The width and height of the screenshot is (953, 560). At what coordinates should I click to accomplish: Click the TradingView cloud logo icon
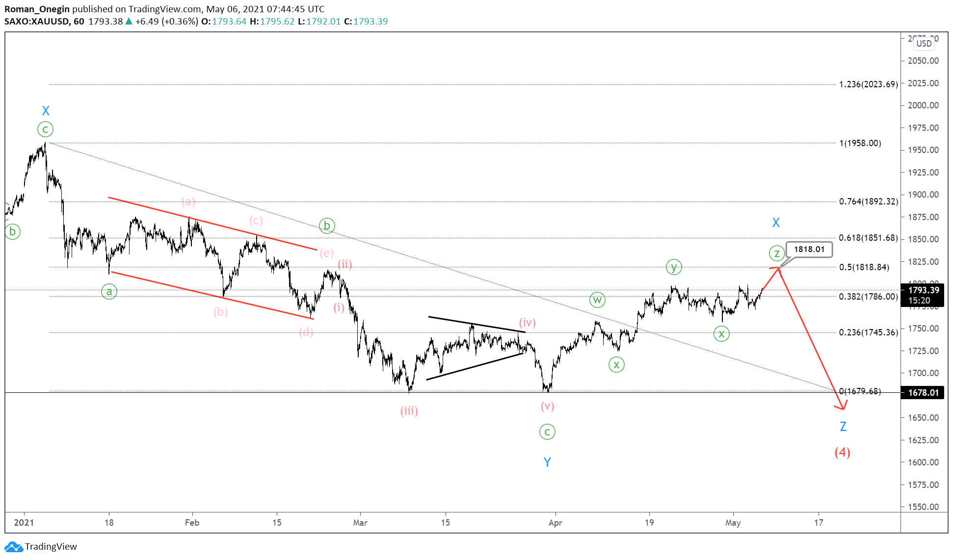pos(13,546)
